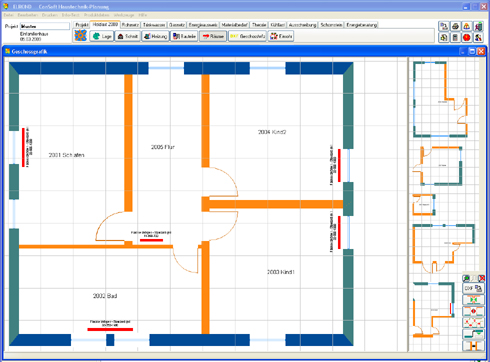490x362 pixels.
Task: Click the '2002 Bad' room label
Action: [x=105, y=296]
